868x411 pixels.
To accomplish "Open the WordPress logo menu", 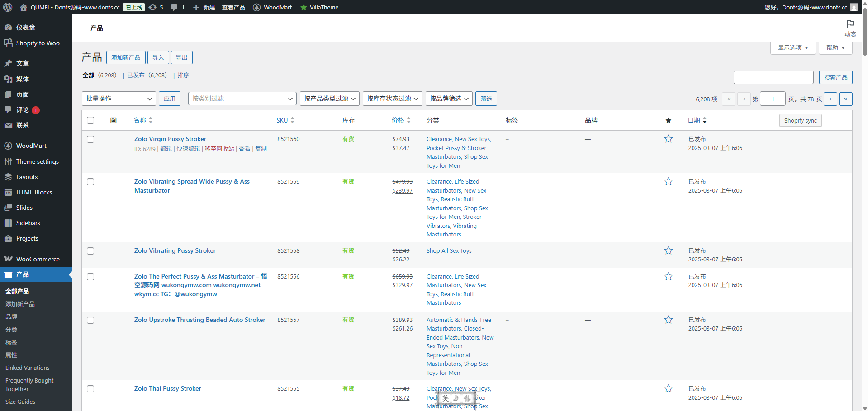I will coord(8,7).
